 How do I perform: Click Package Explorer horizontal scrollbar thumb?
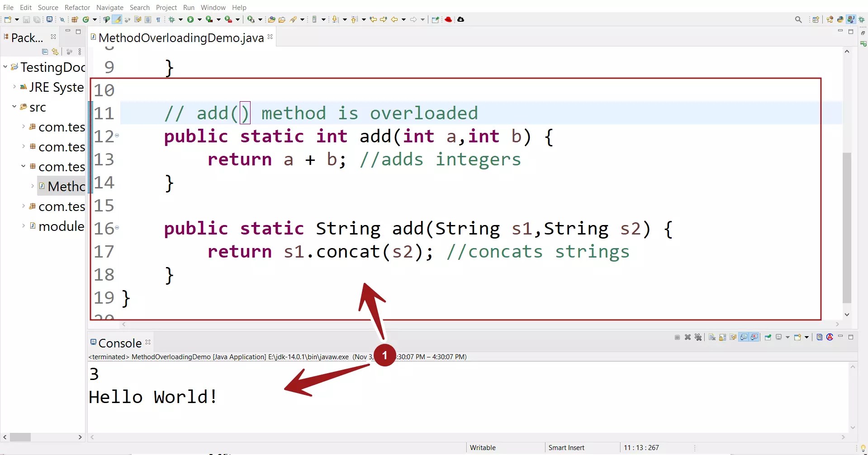[x=20, y=437]
